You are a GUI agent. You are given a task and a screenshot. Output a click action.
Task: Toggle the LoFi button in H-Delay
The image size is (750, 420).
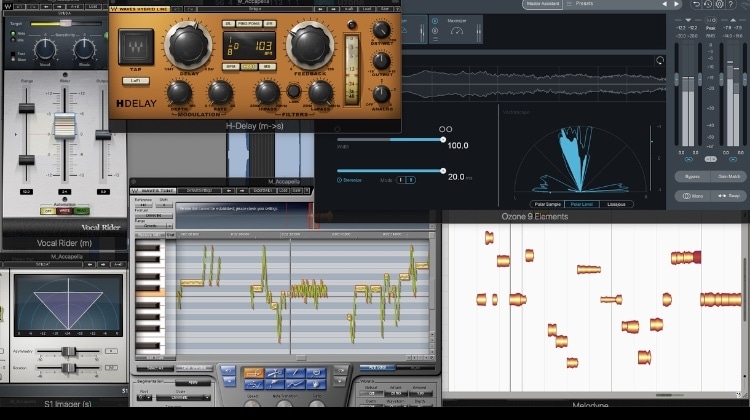pos(136,81)
